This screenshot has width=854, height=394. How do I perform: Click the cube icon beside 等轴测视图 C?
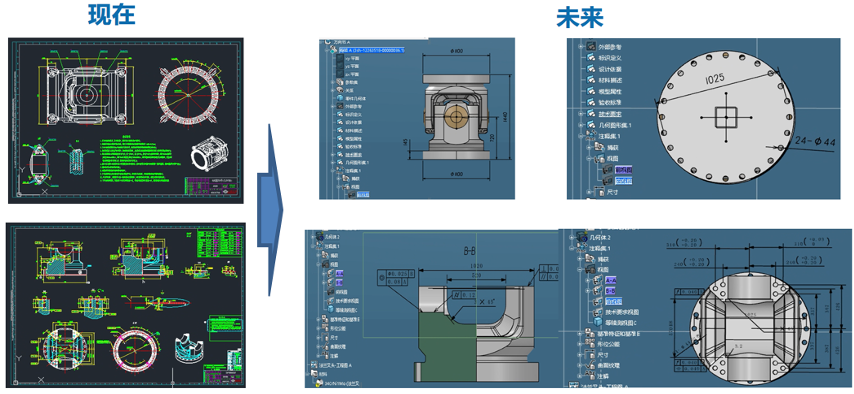[x=597, y=321]
